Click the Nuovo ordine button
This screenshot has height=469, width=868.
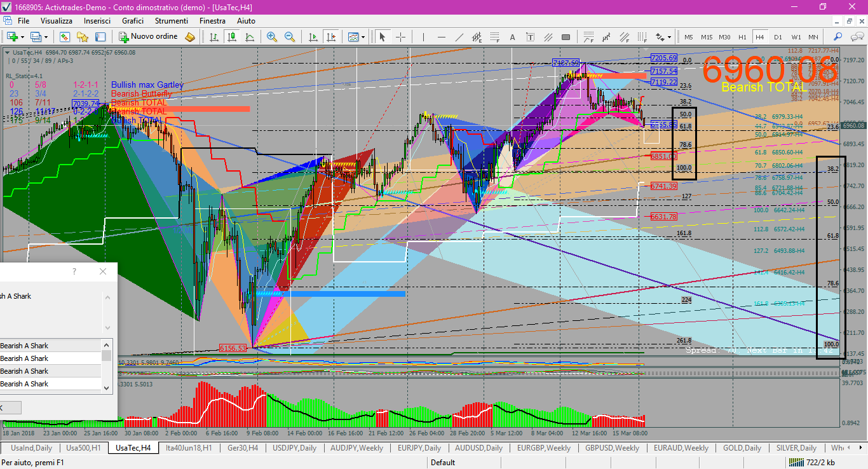point(147,37)
